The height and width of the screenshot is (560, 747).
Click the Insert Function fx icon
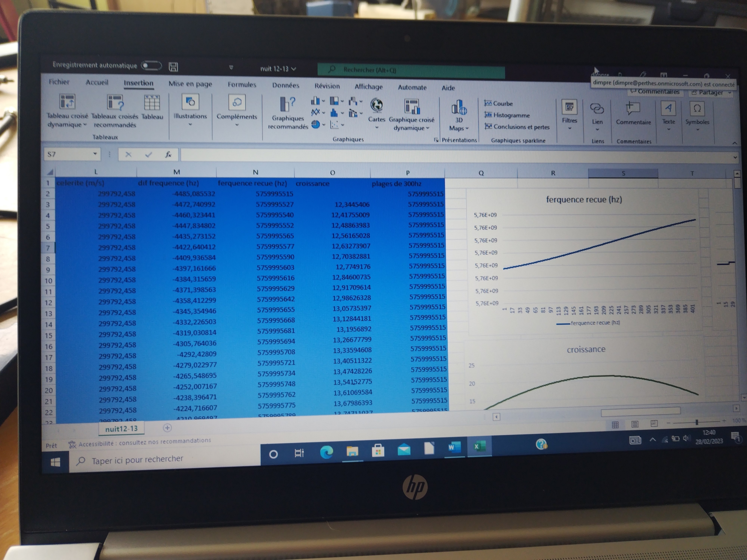[168, 155]
